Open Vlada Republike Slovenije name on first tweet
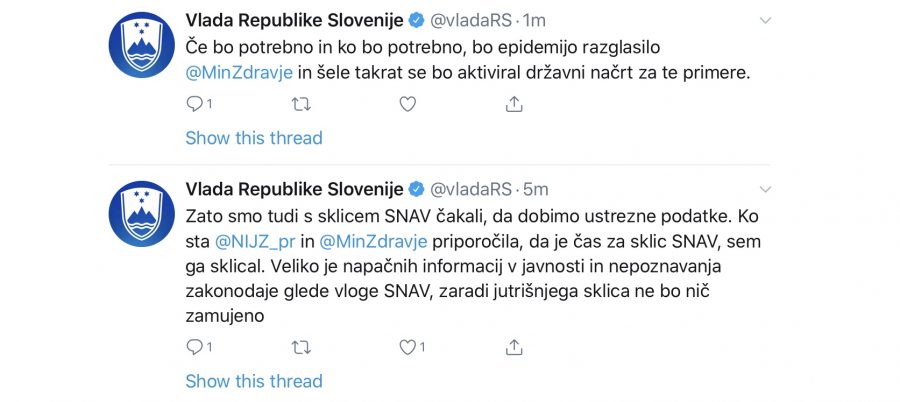Screen dimensions: 900x402 (x=294, y=20)
